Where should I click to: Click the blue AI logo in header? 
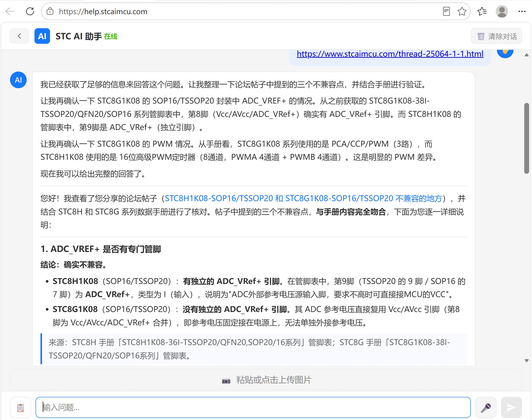coord(42,36)
